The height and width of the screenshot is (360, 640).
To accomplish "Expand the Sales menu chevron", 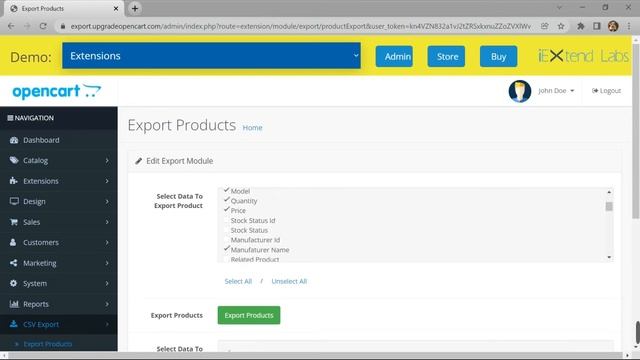I will tap(107, 222).
